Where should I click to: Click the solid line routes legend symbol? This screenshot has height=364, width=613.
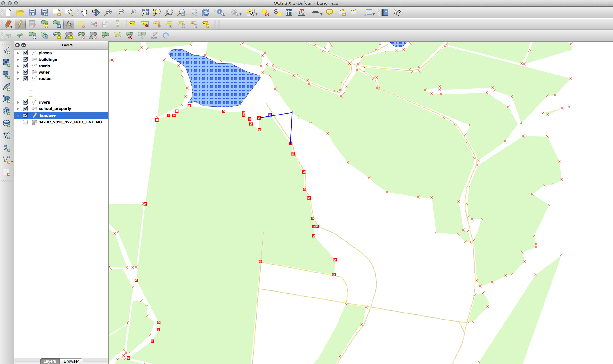coord(31,85)
